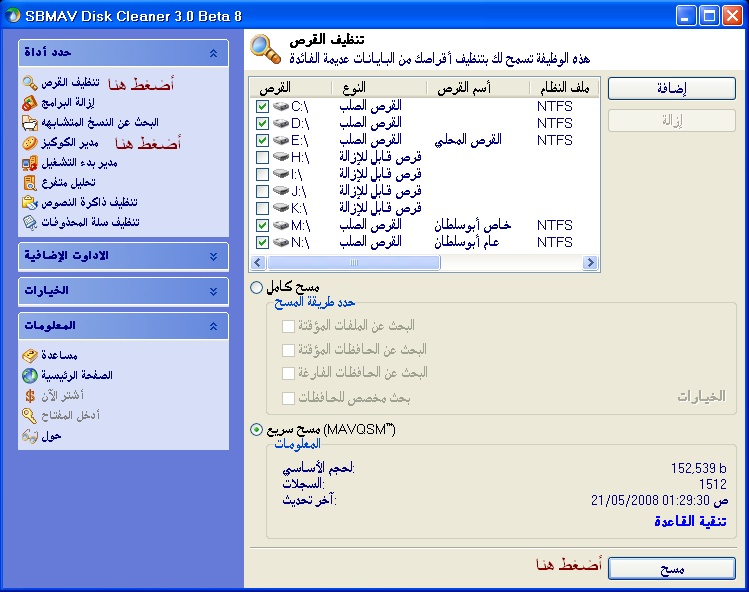Click the 'القرص المحلي' volume name cell
The image size is (749, 592).
[468, 140]
